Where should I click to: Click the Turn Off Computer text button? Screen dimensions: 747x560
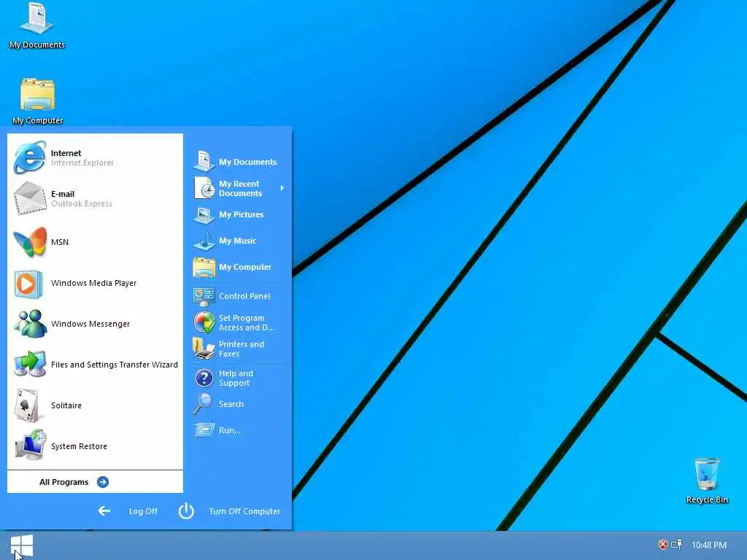coord(244,511)
